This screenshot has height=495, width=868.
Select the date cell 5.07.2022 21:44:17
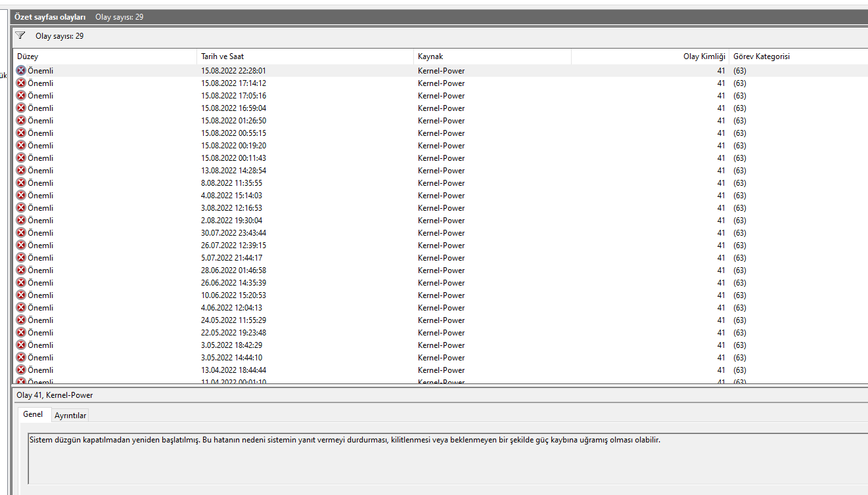(x=231, y=257)
